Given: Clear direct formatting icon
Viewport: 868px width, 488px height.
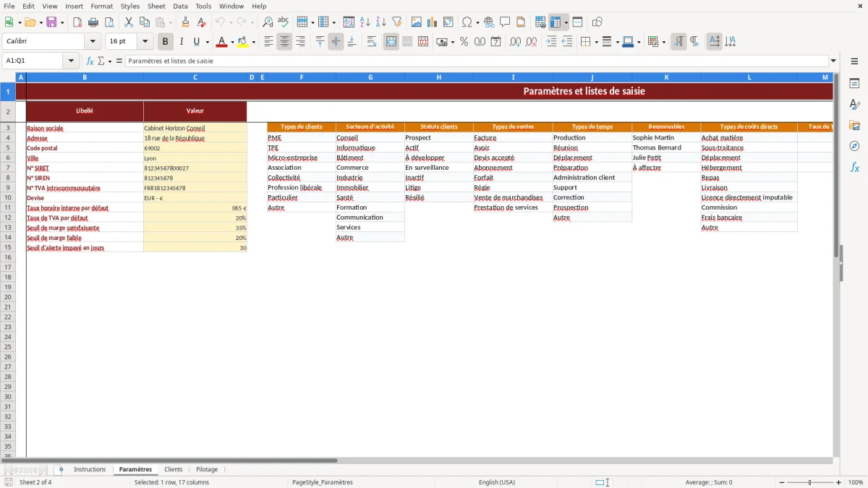Looking at the screenshot, I should [x=202, y=22].
